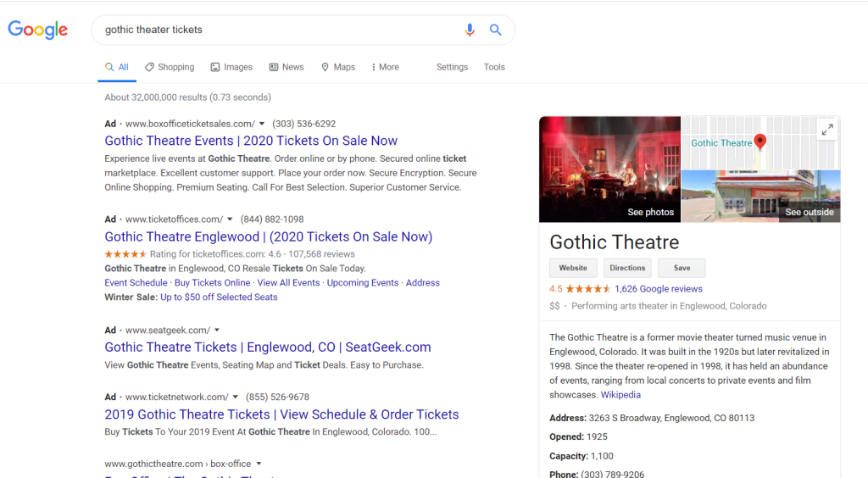Open the Maps tab
Screen dimensions: 868x478
tap(338, 67)
